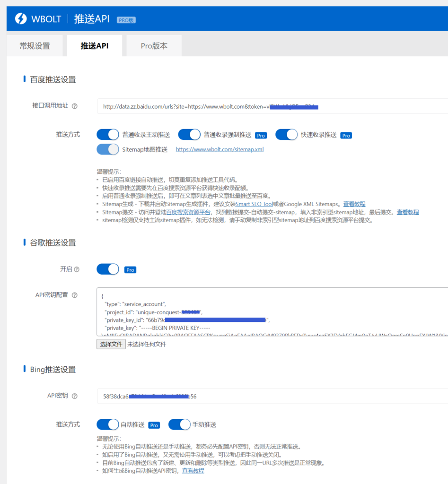Click the Pro badge next to 普通收录强制推送
The width and height of the screenshot is (448, 484).
coord(261,135)
